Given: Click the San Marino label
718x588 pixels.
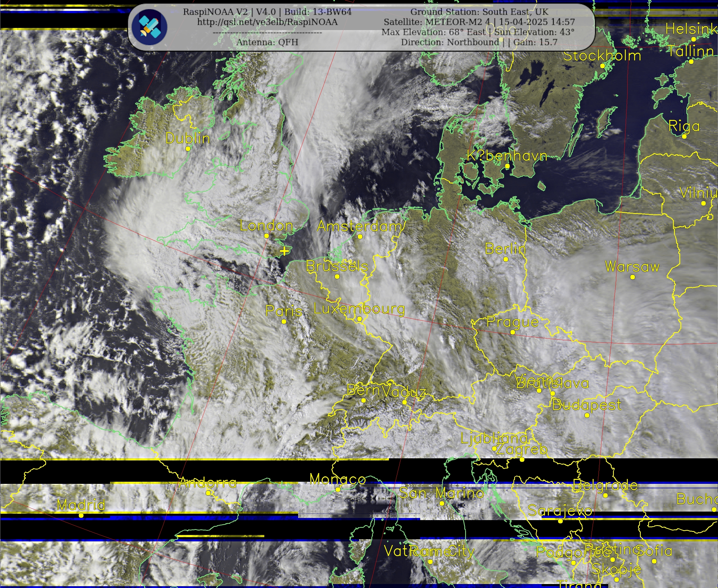Looking at the screenshot, I should 441,493.
